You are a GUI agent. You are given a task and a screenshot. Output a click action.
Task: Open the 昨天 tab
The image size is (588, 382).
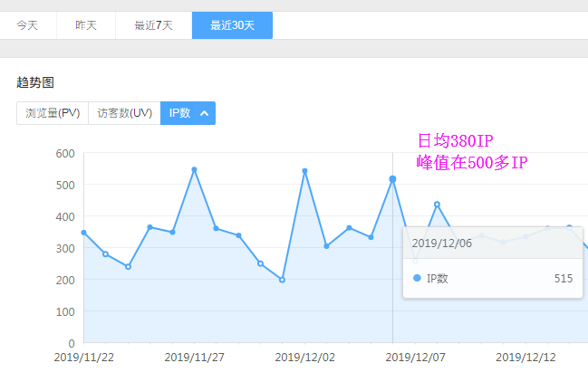point(87,25)
